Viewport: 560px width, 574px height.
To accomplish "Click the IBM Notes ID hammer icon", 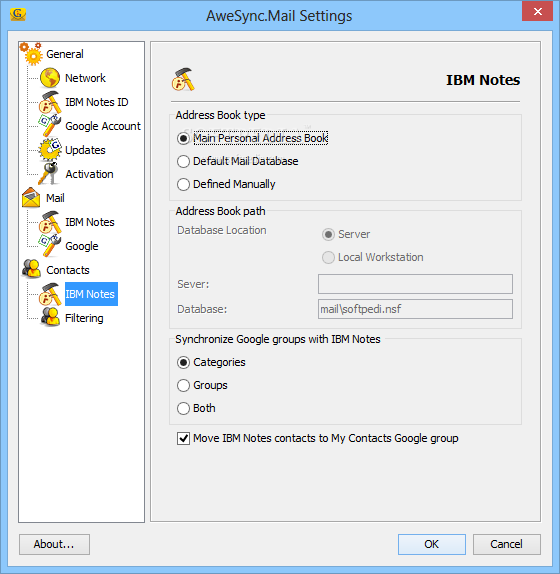I will (50, 102).
